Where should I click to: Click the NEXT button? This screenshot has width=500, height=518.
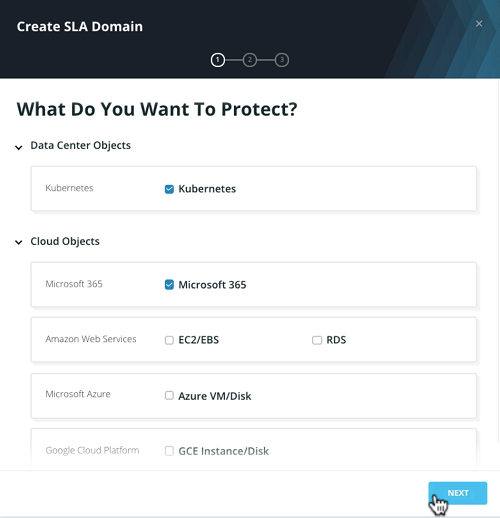pyautogui.click(x=458, y=493)
